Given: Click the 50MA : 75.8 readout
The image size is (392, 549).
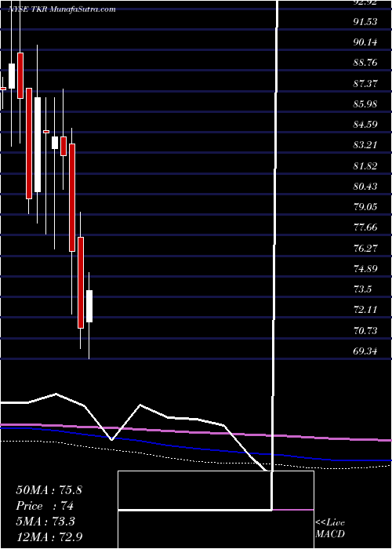Looking at the screenshot, I should pyautogui.click(x=49, y=490).
